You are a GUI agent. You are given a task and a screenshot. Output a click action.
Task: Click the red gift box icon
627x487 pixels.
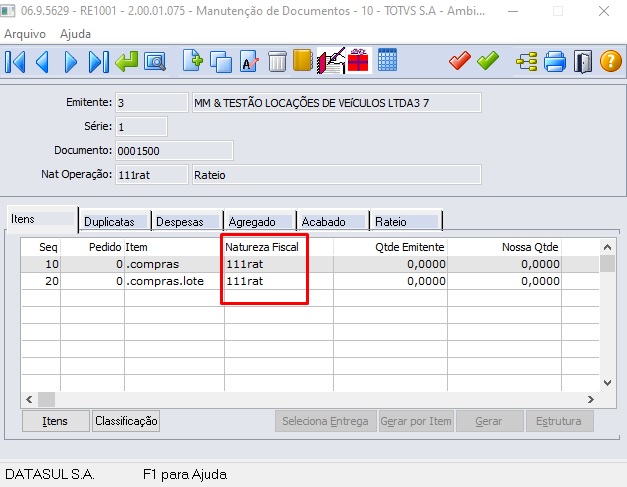tap(358, 61)
